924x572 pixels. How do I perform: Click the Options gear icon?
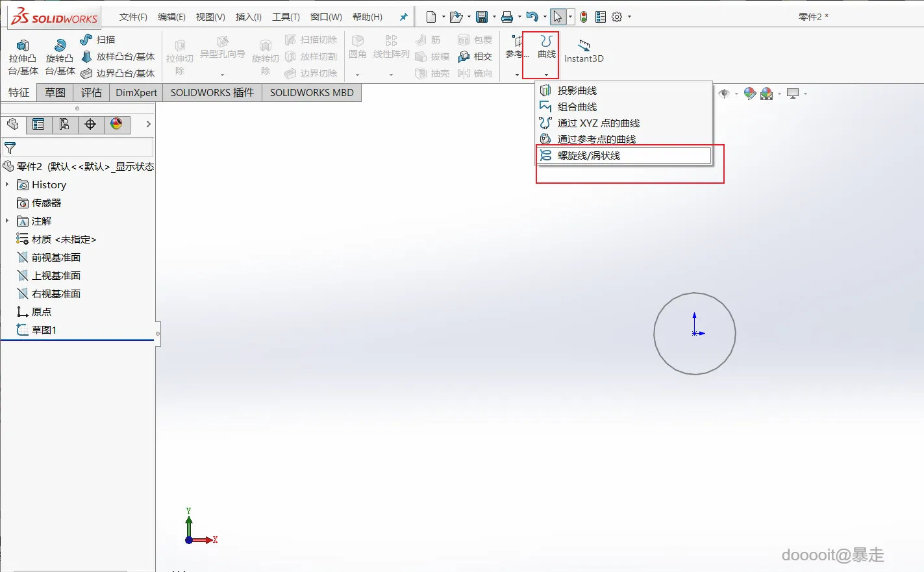617,17
